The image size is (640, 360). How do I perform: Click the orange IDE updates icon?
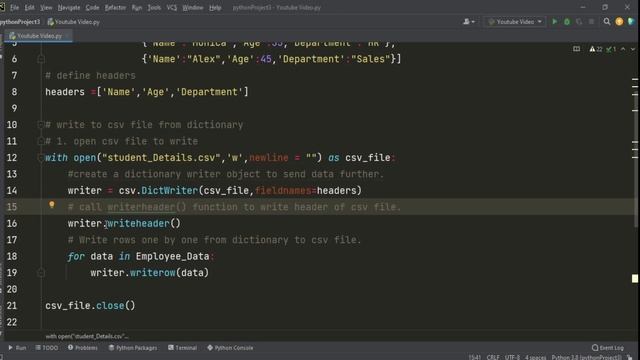(619, 22)
